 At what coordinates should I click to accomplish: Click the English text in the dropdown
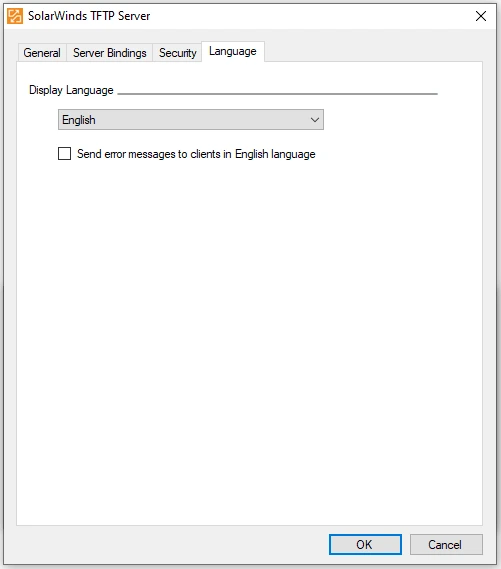click(x=79, y=120)
